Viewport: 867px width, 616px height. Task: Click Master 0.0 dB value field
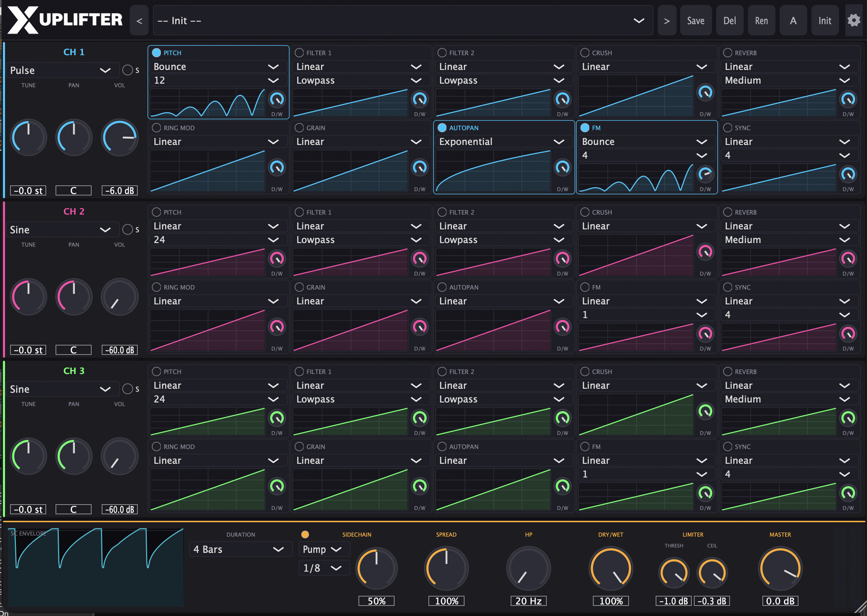(x=780, y=601)
